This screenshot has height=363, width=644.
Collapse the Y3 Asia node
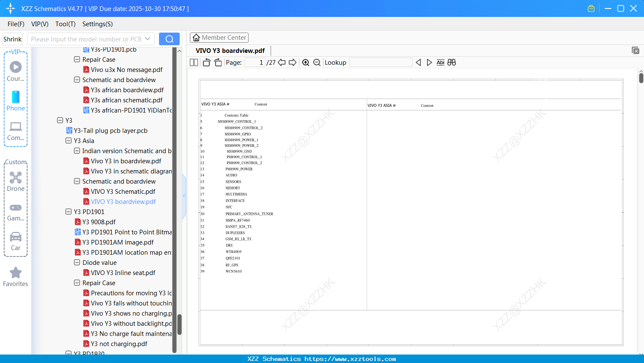tap(69, 140)
